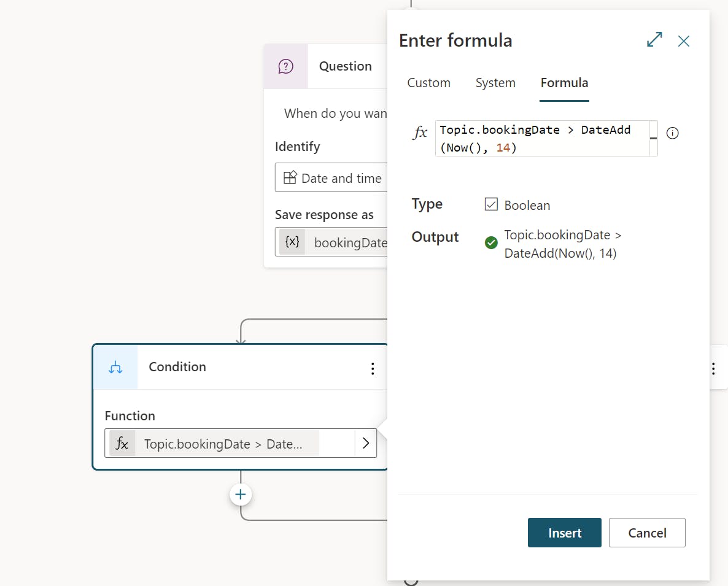
Task: Toggle the Boolean type checkbox
Action: point(491,204)
